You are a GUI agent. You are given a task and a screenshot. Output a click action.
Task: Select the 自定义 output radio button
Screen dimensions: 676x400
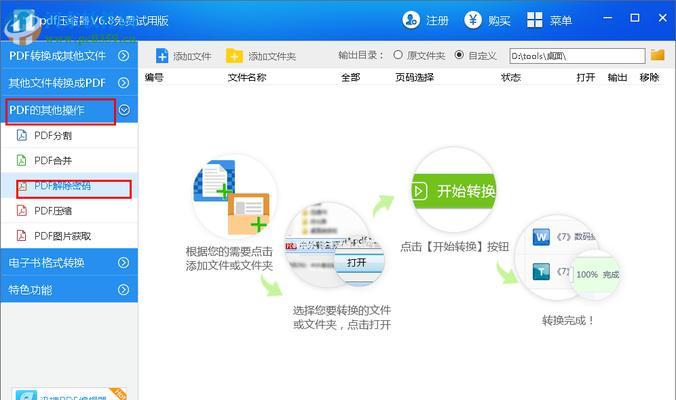pos(459,55)
